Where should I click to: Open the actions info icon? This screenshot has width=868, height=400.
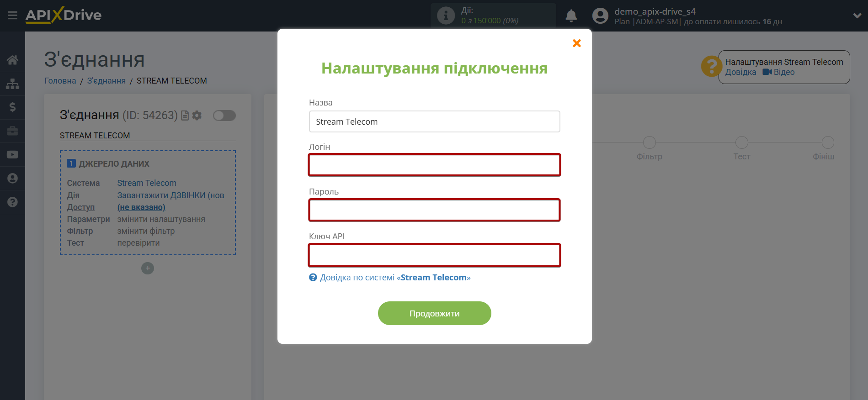(446, 16)
